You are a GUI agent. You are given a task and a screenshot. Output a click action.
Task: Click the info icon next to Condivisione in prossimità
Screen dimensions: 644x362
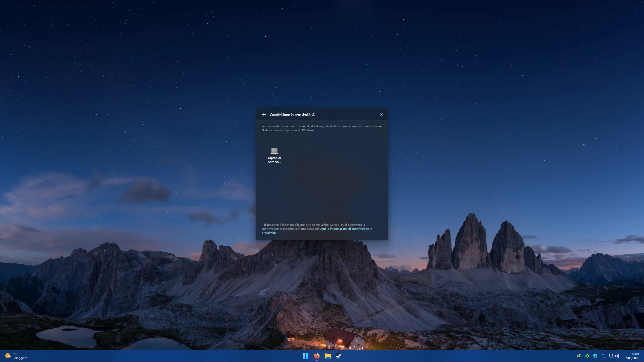coord(313,115)
